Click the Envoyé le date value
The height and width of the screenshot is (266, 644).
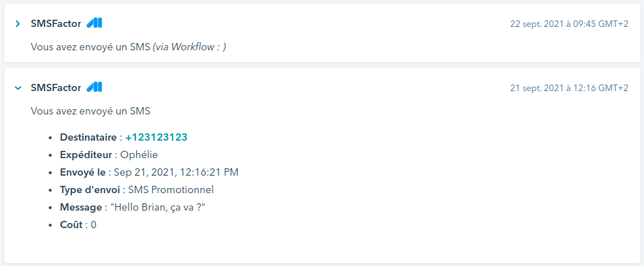coord(176,173)
